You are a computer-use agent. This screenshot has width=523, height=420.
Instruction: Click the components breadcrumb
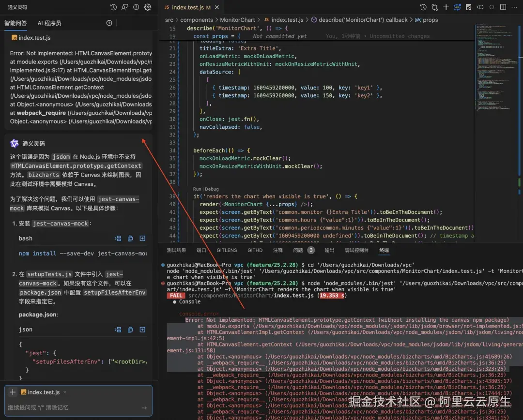coord(197,20)
